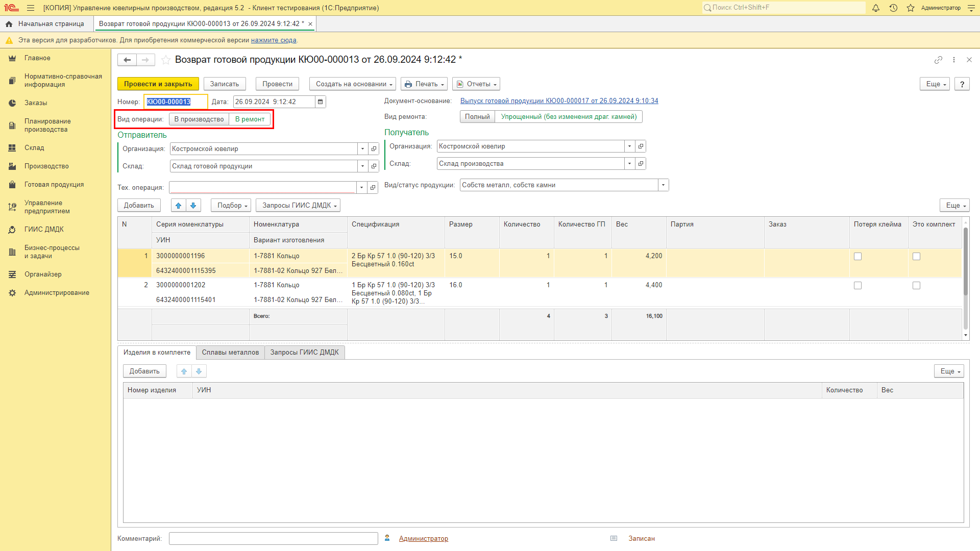Click the Провести button
Viewport: 980px width, 551px height.
(278, 84)
